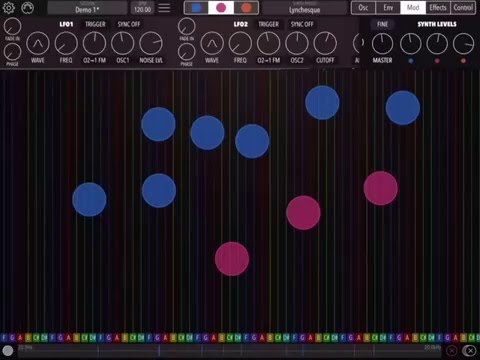The width and height of the screenshot is (480, 360).
Task: Toggle LFO2 Sync Off button
Action: tap(302, 24)
